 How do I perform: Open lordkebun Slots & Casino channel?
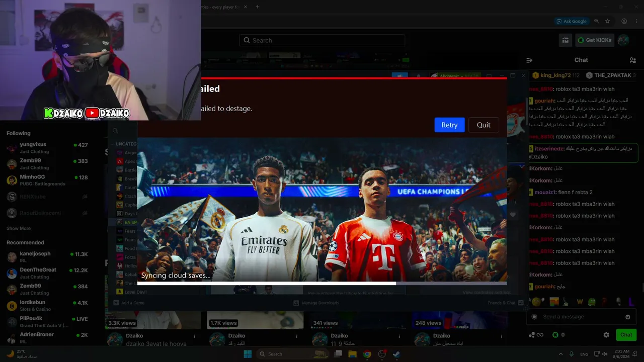[x=47, y=305]
